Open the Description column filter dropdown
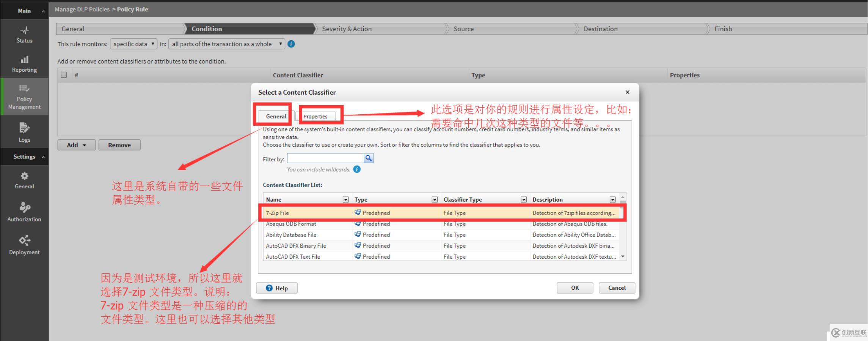This screenshot has width=868, height=341. (612, 200)
